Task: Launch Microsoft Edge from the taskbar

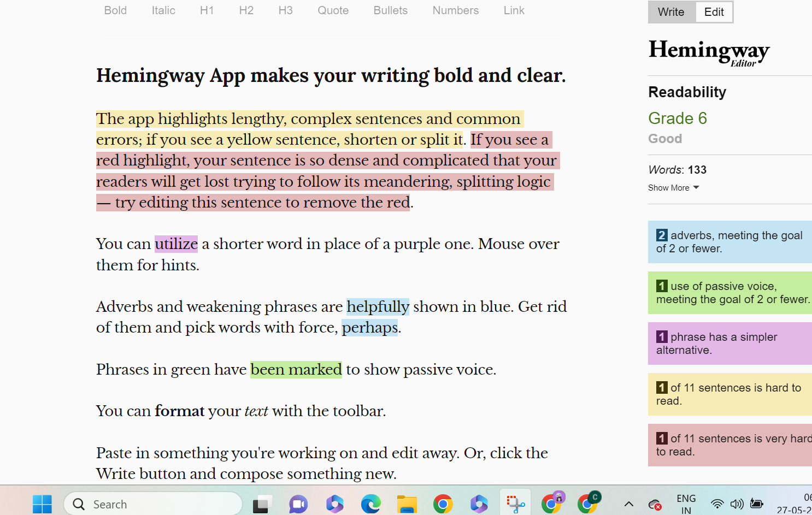Action: [370, 504]
